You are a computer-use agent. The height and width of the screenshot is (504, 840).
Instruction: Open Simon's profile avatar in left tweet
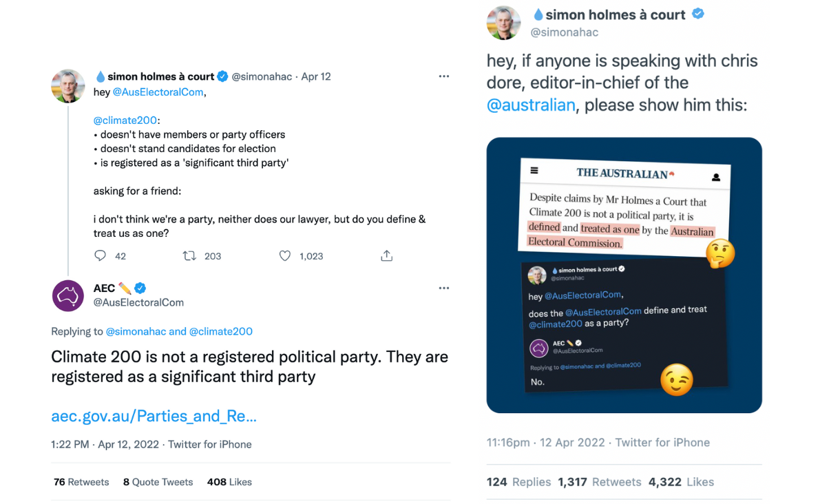pyautogui.click(x=68, y=86)
